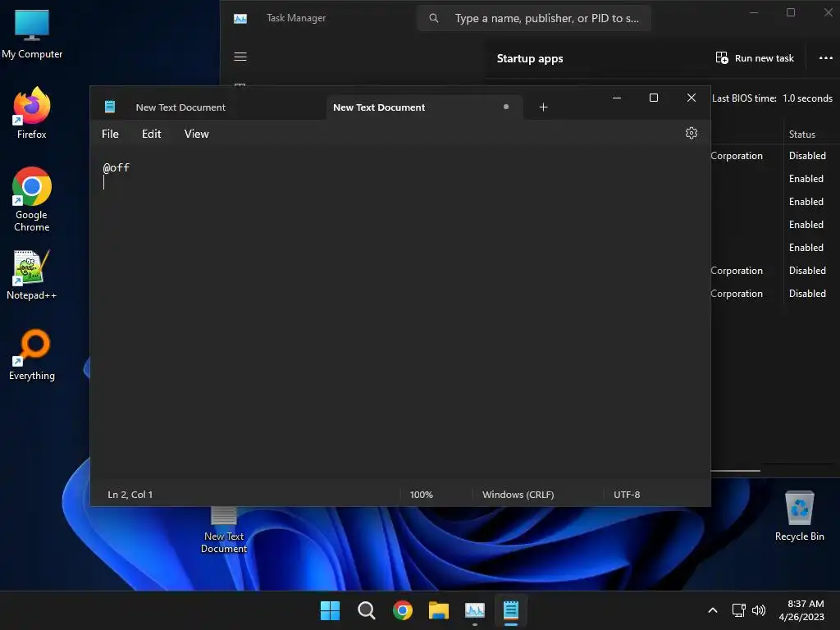
Task: Minimize the Notepad window
Action: [x=617, y=98]
